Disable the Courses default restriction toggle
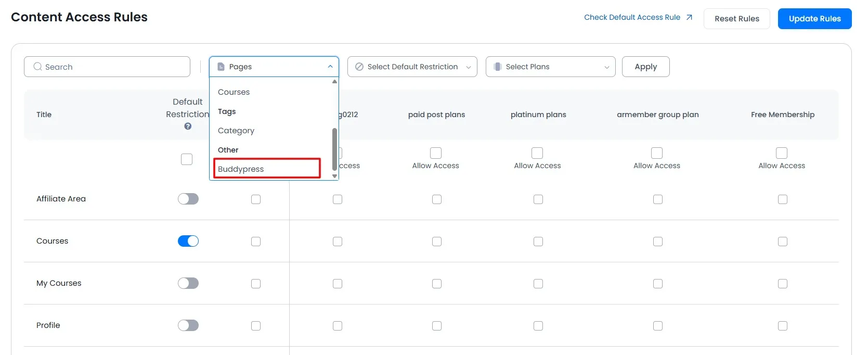Viewport: 868px width, 355px height. (188, 241)
